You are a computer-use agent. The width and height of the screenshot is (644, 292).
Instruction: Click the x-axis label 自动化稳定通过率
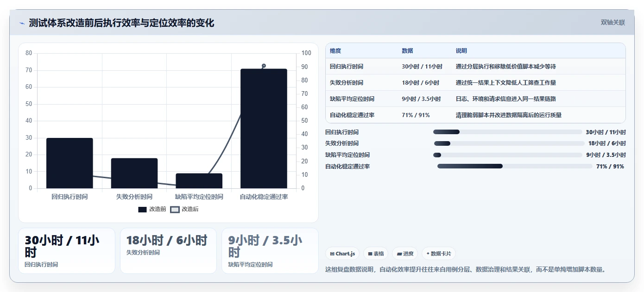tap(264, 197)
